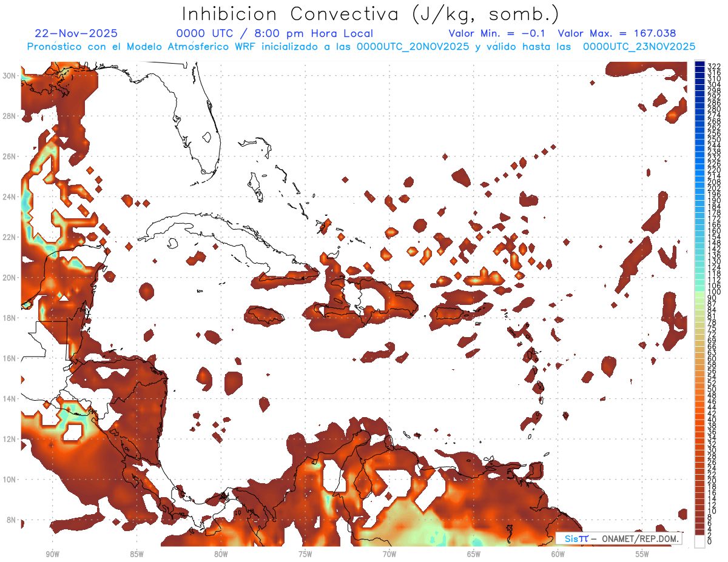This screenshot has height=562, width=728.
Task: Click the 10N latitude label
Action: click(x=10, y=480)
